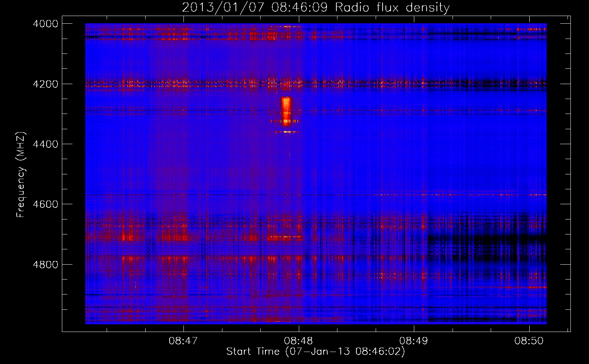
Task: Click the 08:50 time tick label
Action: tap(529, 341)
